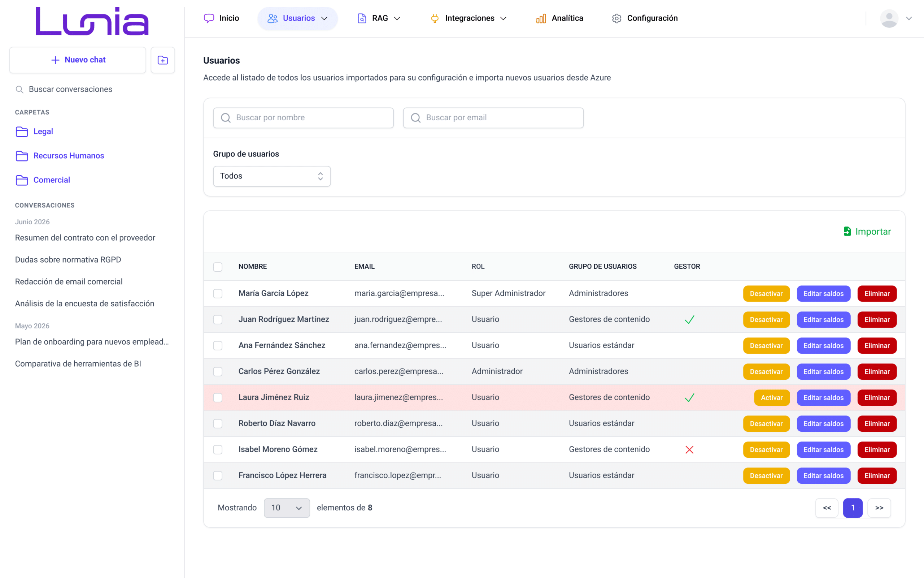Screen dimensions: 924x578
Task: Click Desactivar for Isabel Moreno Gómez
Action: (766, 449)
